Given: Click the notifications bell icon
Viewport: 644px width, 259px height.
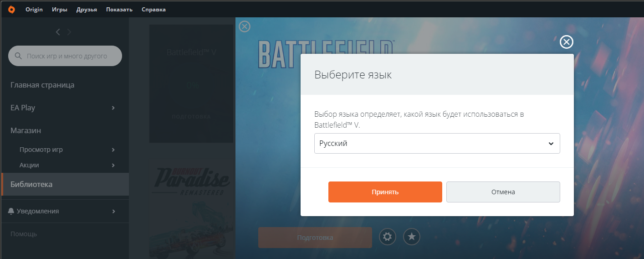Looking at the screenshot, I should click(11, 211).
